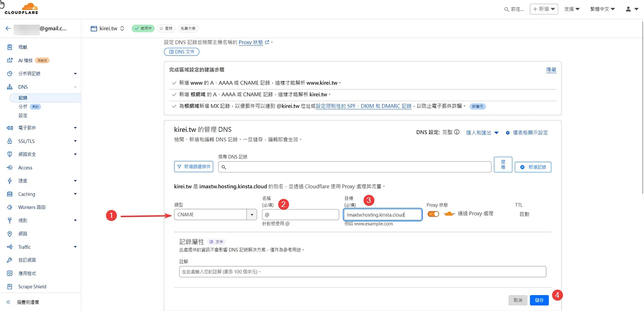644x311 pixels.
Task: Click the 新增記錄 button
Action: [533, 167]
